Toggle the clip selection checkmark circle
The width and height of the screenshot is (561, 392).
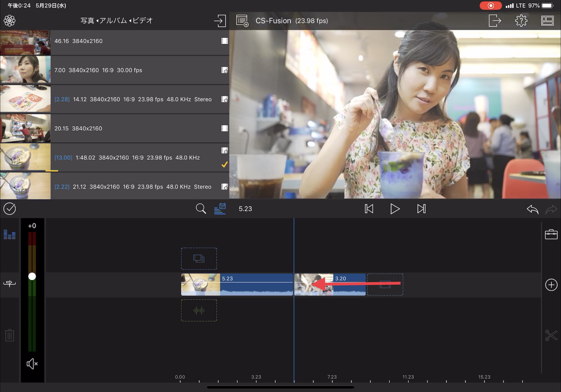pyautogui.click(x=10, y=209)
